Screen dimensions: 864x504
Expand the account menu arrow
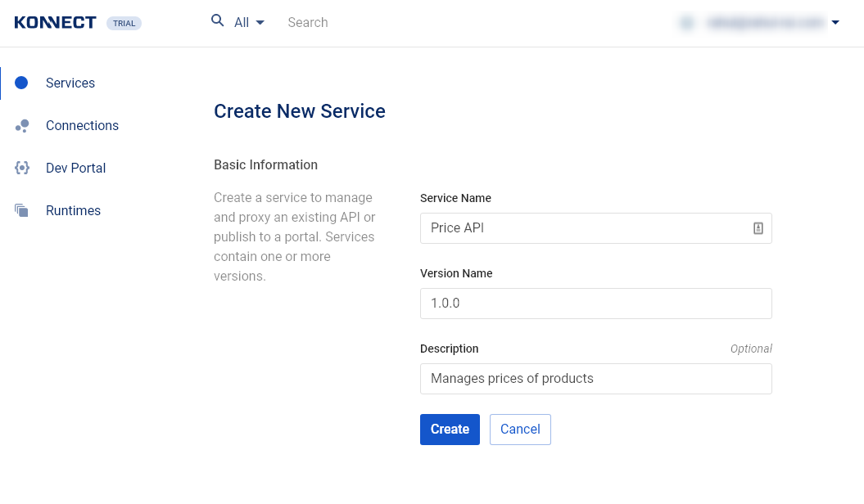pyautogui.click(x=835, y=23)
